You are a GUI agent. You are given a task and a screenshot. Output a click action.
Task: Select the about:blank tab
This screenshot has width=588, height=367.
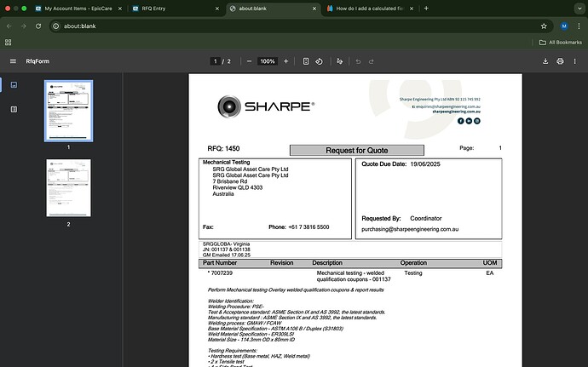(273, 9)
